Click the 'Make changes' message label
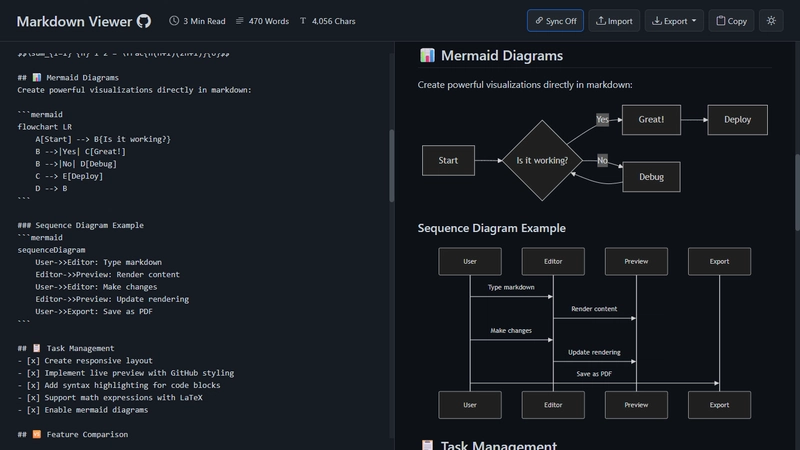 pyautogui.click(x=511, y=331)
